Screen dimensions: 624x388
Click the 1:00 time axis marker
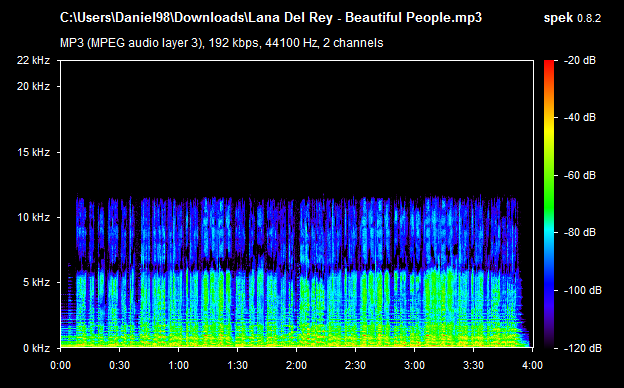[178, 365]
